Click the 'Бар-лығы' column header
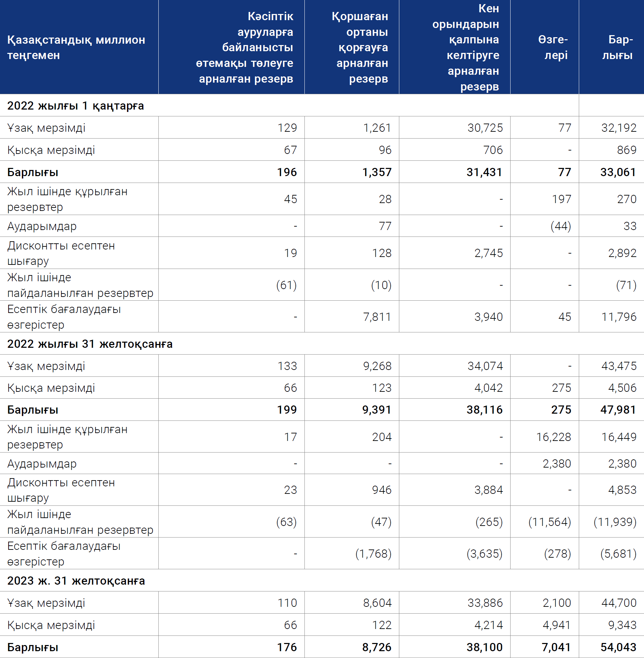Screen dimensions: 644x658 pyautogui.click(x=617, y=47)
